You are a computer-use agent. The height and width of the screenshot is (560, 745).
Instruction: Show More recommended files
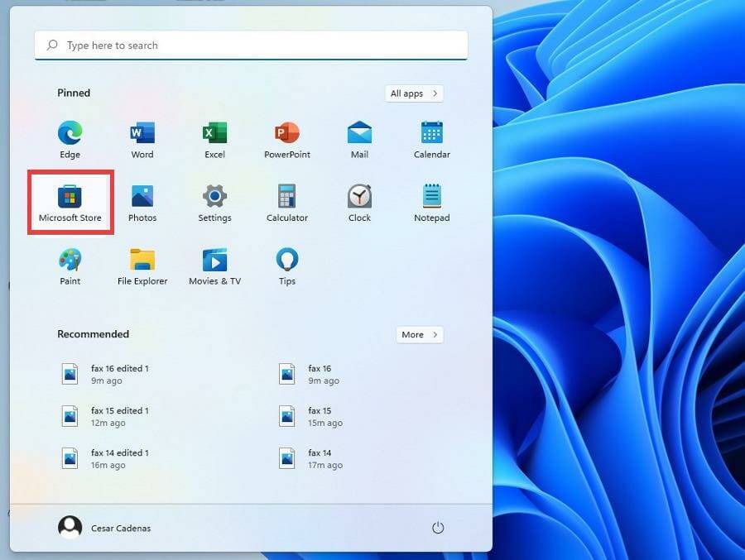[x=420, y=334]
